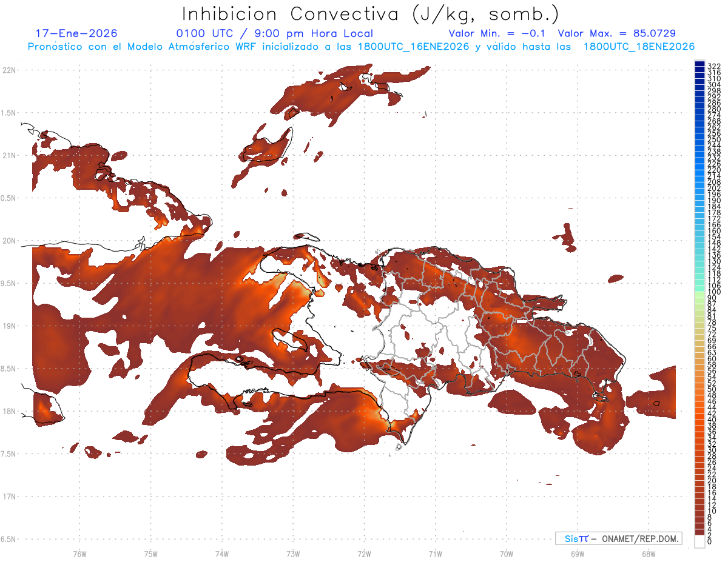Click the colorbar value '10'
Screen dimensions: 728x562
pos(712,511)
